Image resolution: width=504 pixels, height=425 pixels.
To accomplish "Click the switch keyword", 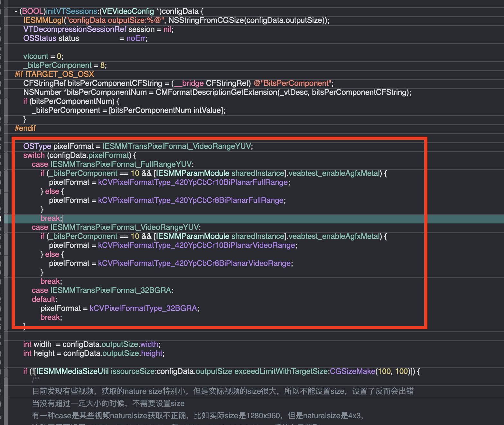I will pos(34,155).
